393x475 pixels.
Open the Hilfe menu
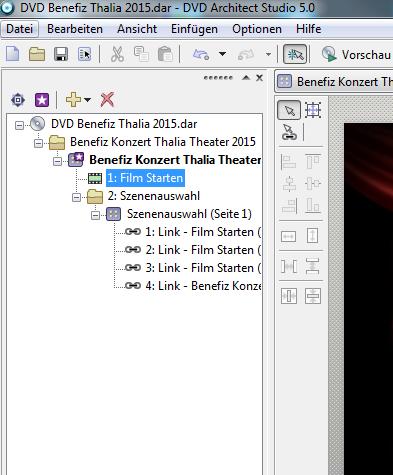pyautogui.click(x=309, y=29)
